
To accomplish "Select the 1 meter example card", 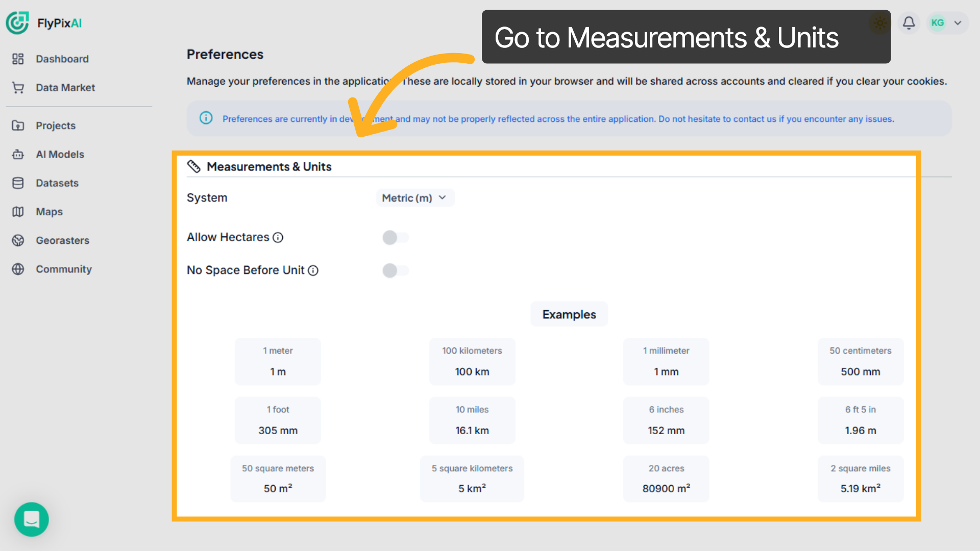I will [x=278, y=362].
